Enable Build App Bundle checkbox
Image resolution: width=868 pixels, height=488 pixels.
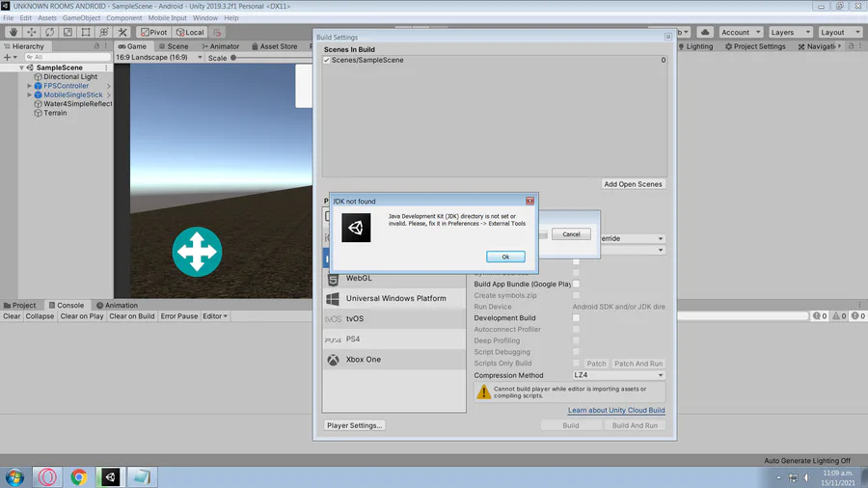(576, 284)
